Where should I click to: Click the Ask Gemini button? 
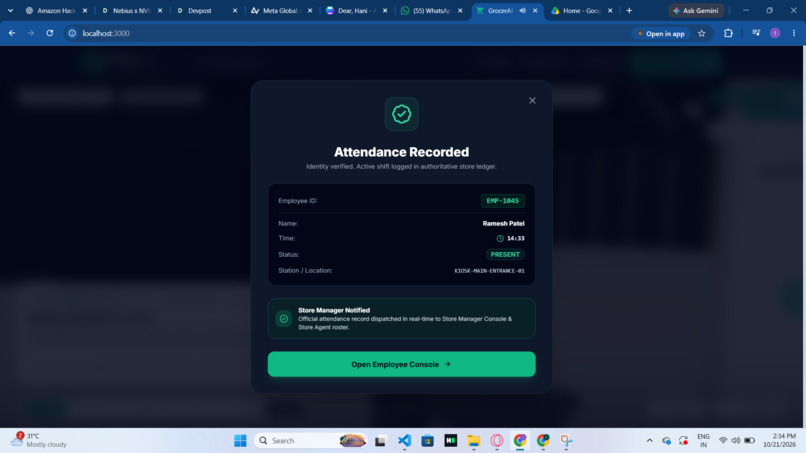[696, 10]
